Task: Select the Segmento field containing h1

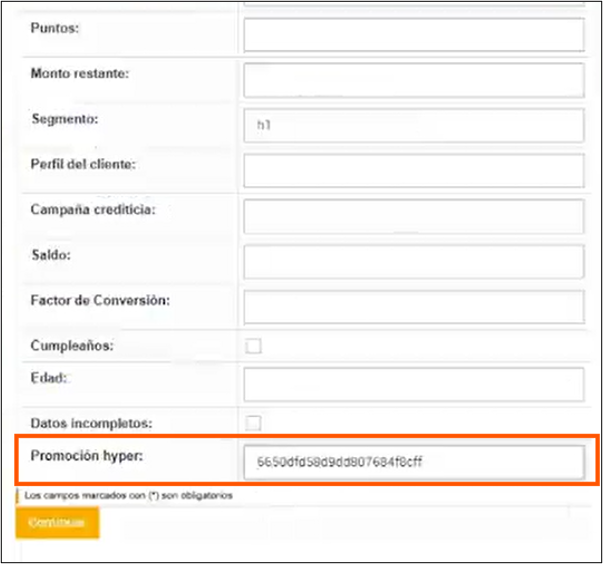Action: [x=413, y=126]
